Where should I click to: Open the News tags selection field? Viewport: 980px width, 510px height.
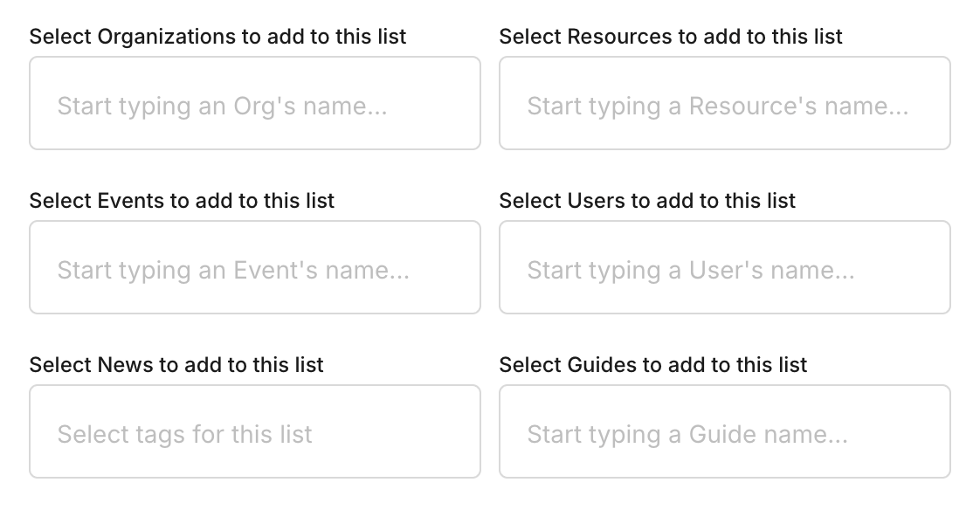coord(255,431)
